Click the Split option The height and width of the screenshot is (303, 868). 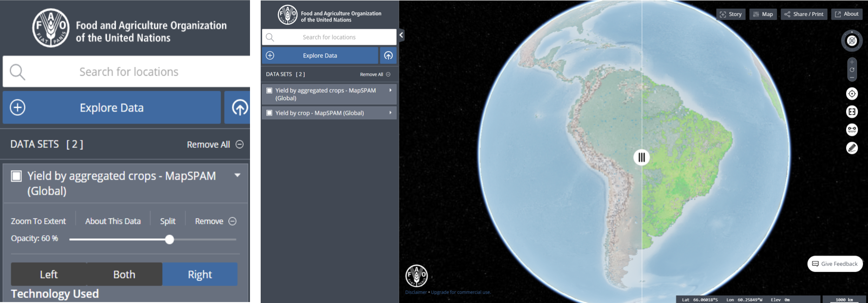(168, 221)
